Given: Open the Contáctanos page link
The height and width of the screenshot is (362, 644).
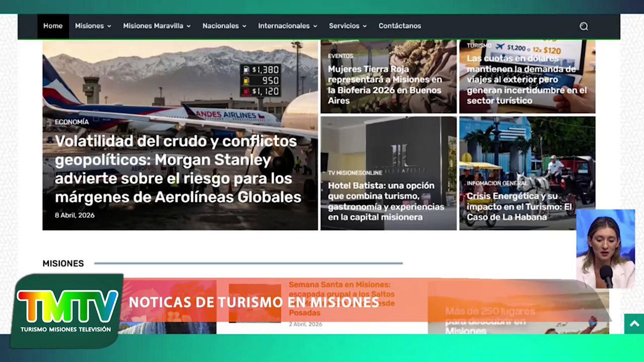Looking at the screenshot, I should pyautogui.click(x=400, y=26).
